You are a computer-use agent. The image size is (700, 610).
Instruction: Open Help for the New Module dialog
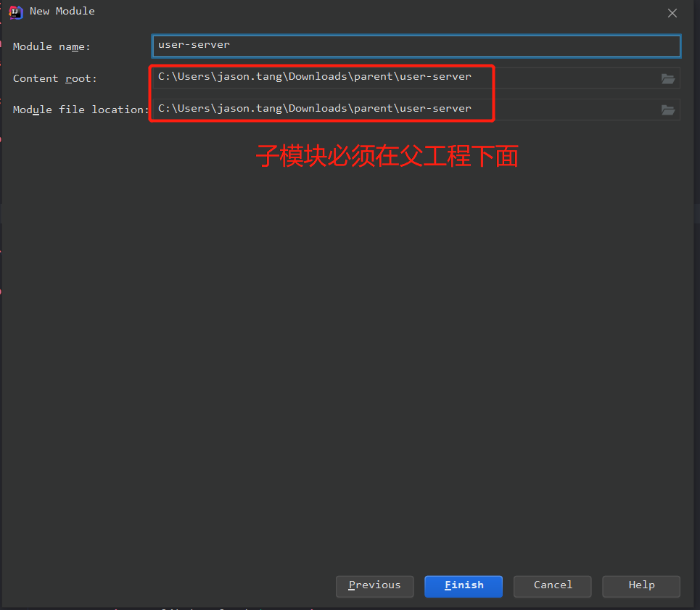tap(641, 586)
